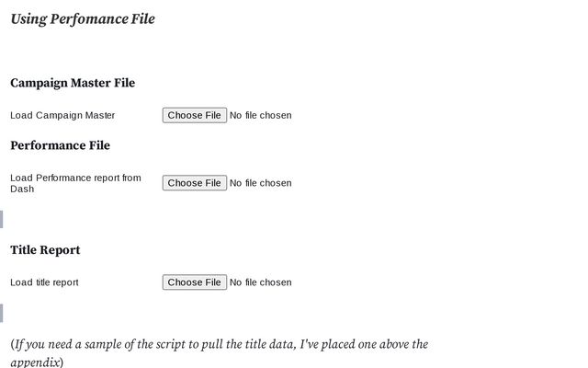Click Choose File for Campaign Master
This screenshot has height=368, width=588.
(x=195, y=115)
